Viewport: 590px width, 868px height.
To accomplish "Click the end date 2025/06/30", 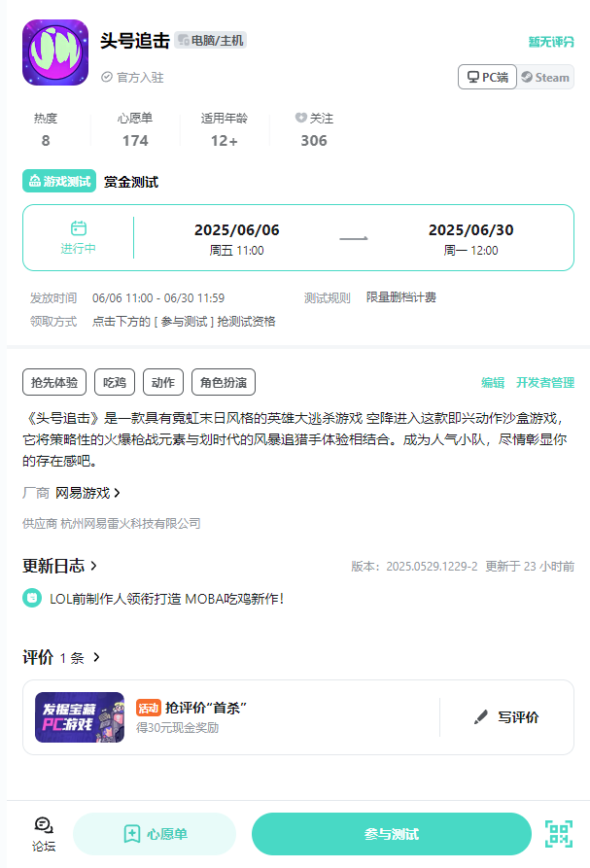I will (471, 229).
